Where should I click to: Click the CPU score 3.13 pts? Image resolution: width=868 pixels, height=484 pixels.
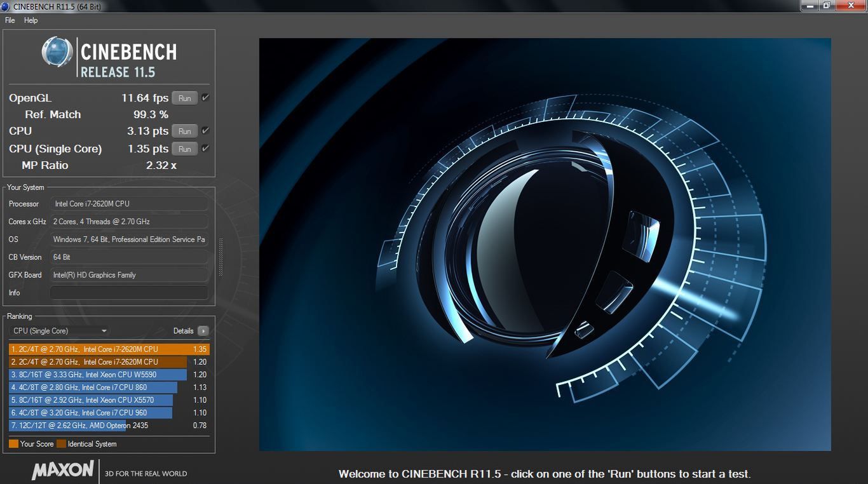pos(147,131)
